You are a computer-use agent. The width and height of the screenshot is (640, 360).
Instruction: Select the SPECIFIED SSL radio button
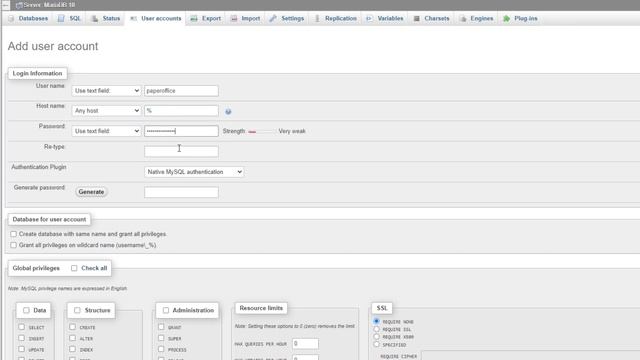(x=376, y=344)
